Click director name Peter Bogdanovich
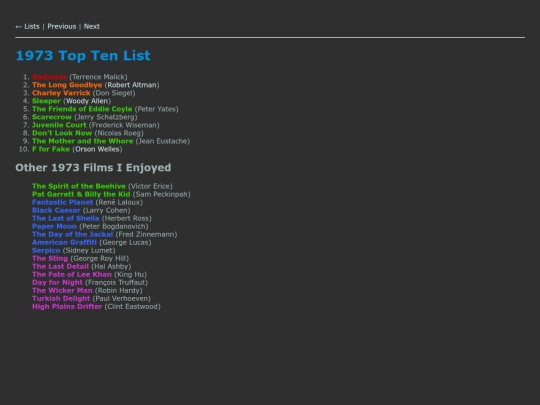The height and width of the screenshot is (405, 540). click(x=114, y=226)
